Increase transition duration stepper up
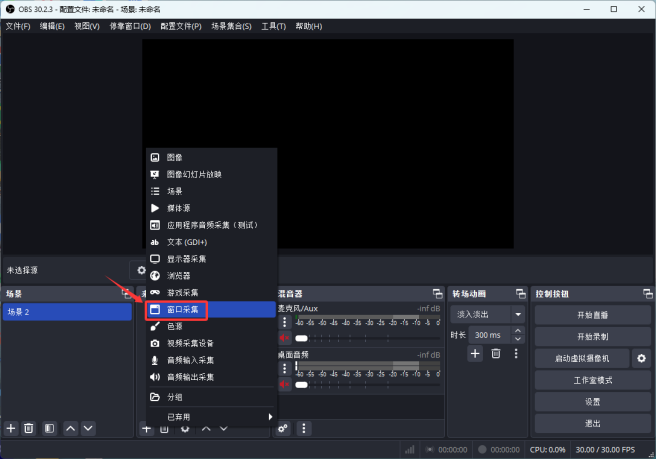Screen dimensions: 656x459 tap(518, 331)
